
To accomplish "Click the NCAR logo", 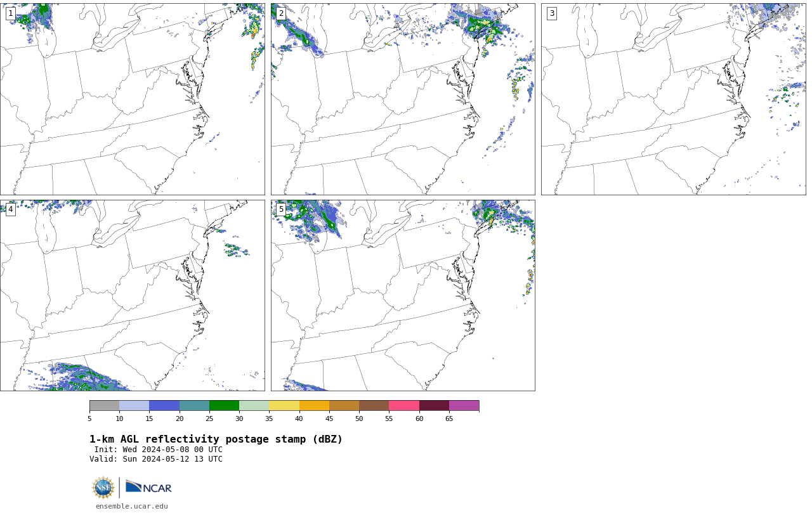I will coord(148,488).
